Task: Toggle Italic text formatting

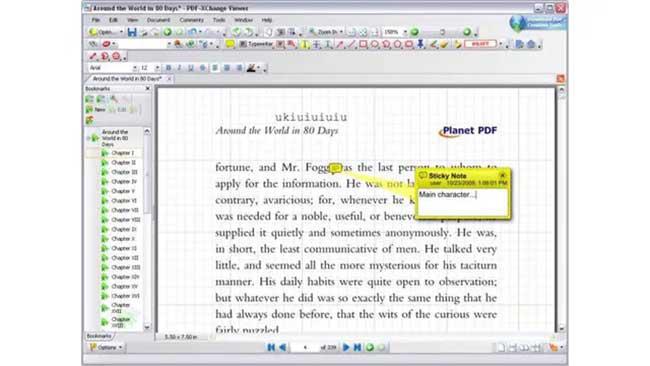Action: tap(179, 68)
